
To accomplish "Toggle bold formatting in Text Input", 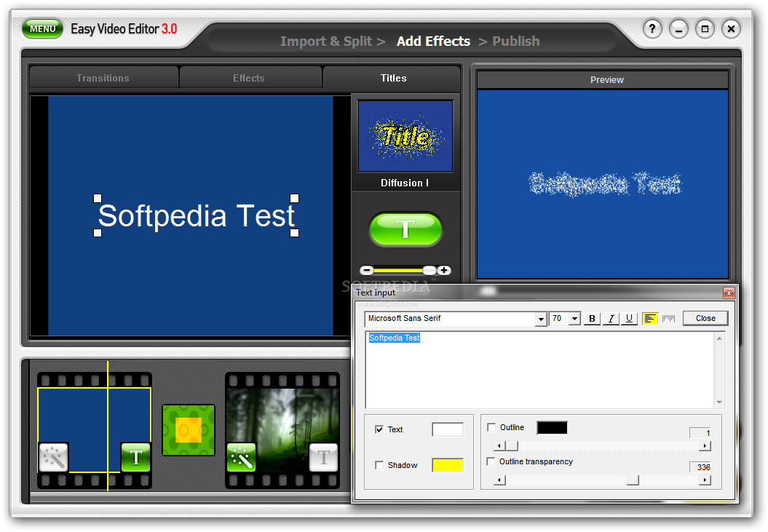I will coord(592,319).
